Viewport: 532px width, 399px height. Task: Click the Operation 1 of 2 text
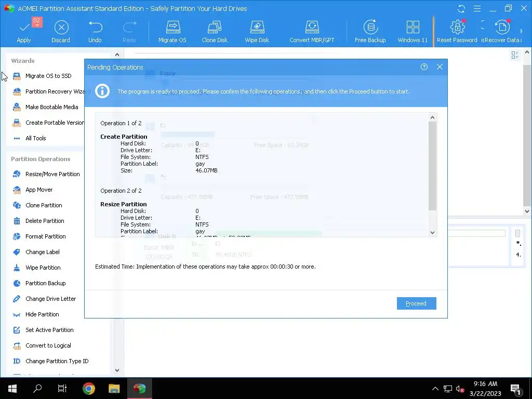tap(121, 123)
